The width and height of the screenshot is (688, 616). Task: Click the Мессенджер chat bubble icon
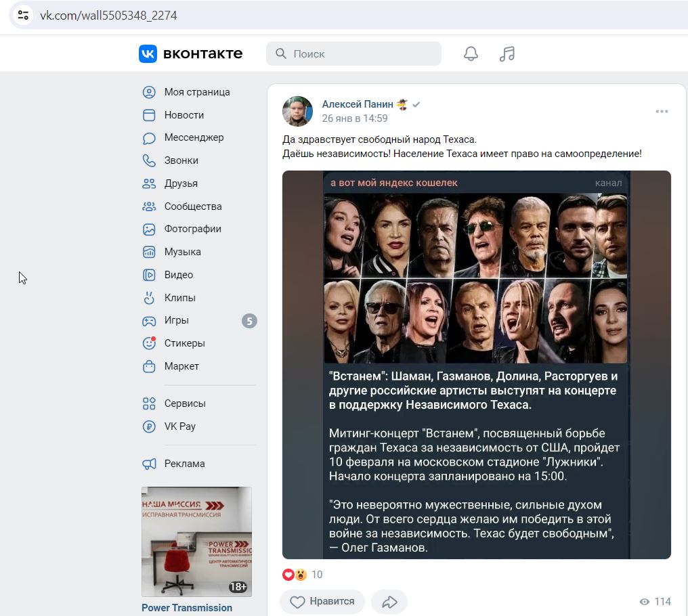149,138
